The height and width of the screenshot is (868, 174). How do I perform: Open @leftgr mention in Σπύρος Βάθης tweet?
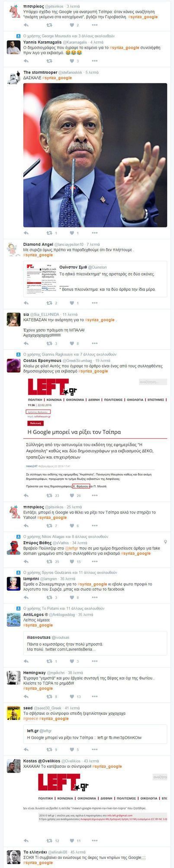(60, 548)
